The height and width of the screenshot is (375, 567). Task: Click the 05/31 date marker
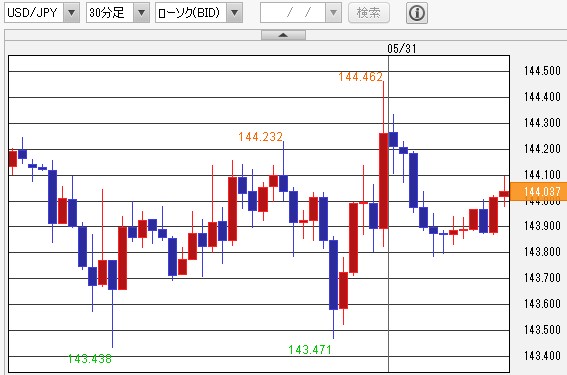click(402, 48)
